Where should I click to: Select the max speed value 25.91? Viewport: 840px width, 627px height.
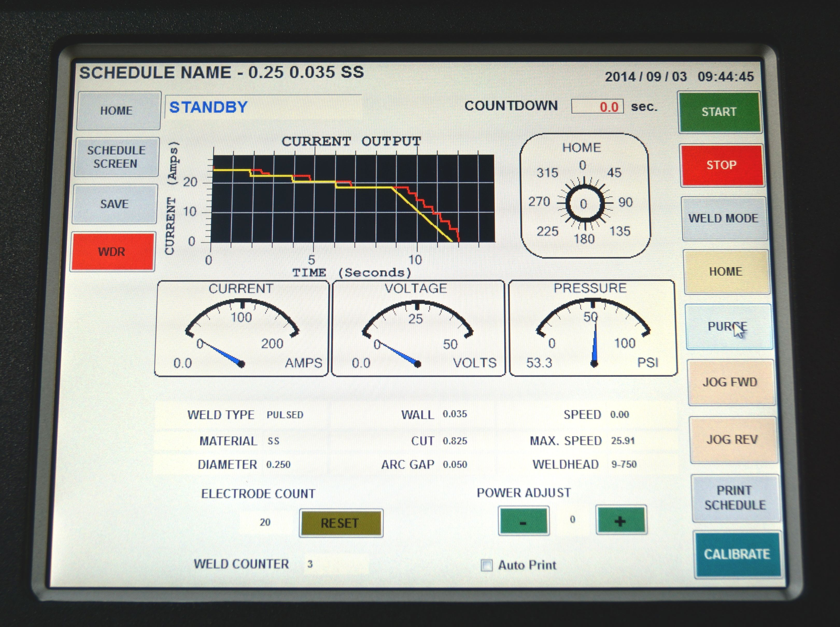point(623,440)
